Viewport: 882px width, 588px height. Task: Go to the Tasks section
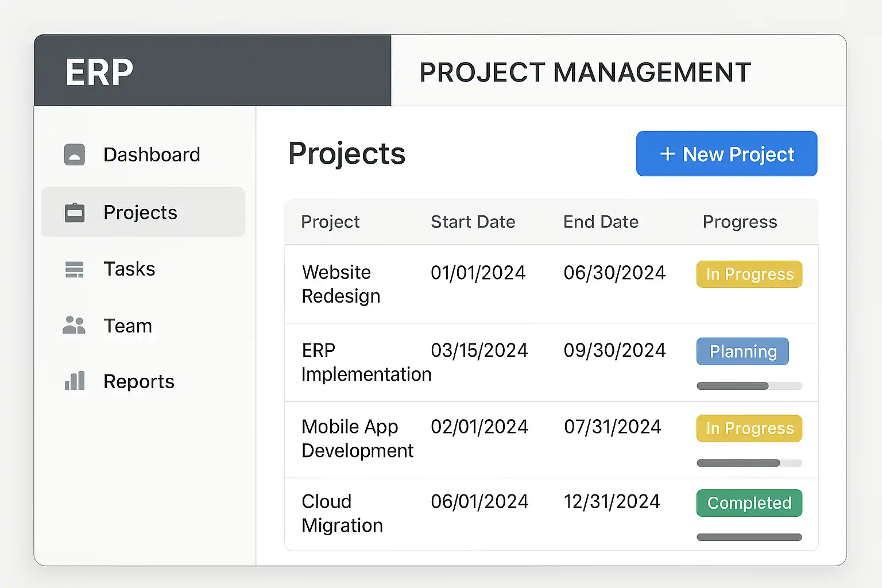129,269
